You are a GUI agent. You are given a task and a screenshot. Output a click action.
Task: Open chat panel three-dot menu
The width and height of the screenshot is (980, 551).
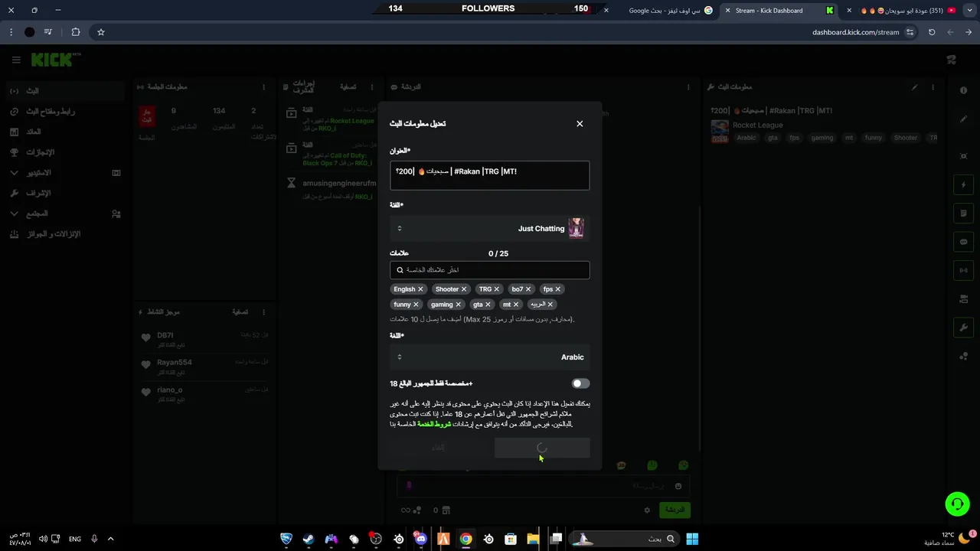(688, 87)
